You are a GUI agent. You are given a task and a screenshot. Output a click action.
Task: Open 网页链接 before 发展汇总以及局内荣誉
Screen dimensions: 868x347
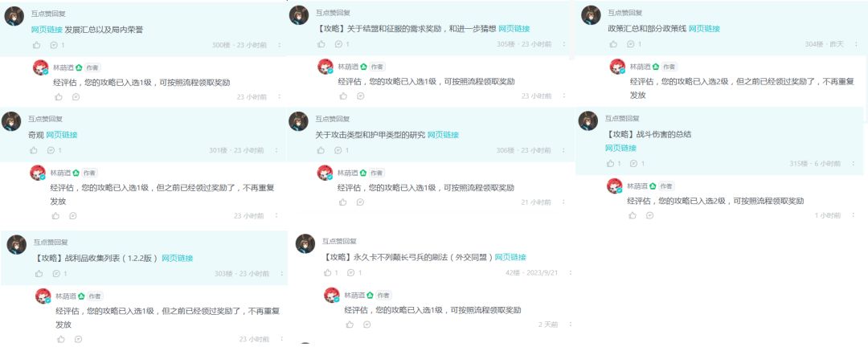(47, 30)
